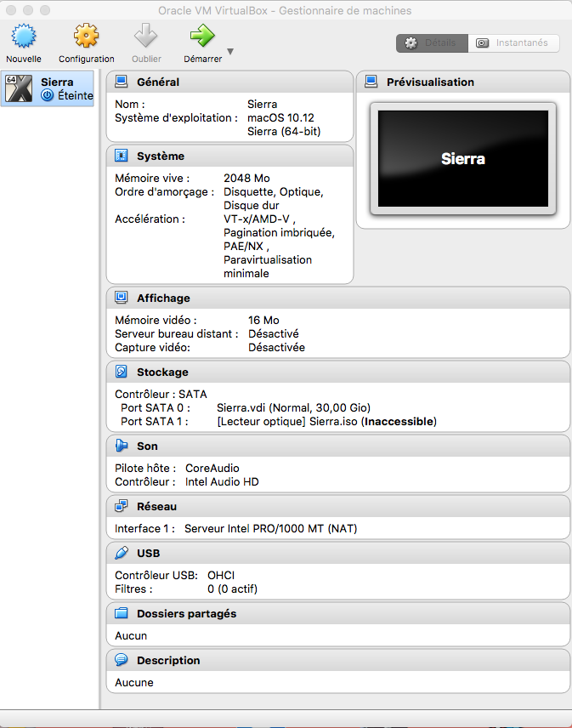Click the Son speaker icon

[121, 446]
